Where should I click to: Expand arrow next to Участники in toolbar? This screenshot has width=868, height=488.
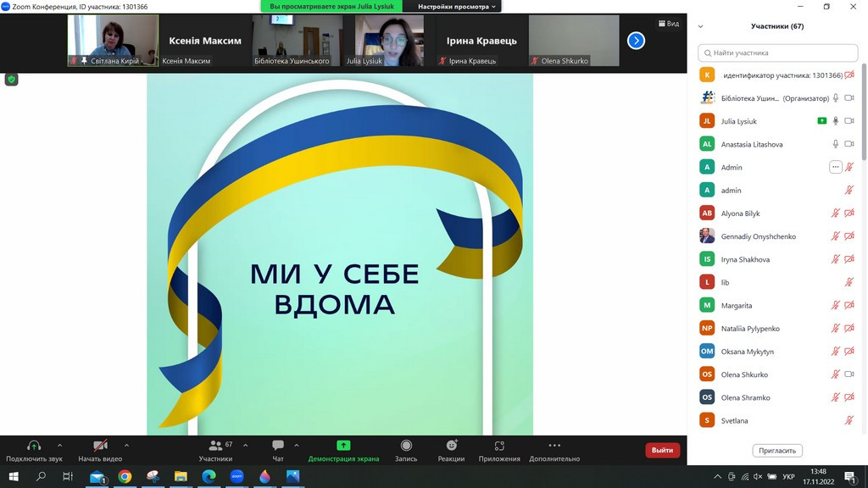pyautogui.click(x=245, y=446)
